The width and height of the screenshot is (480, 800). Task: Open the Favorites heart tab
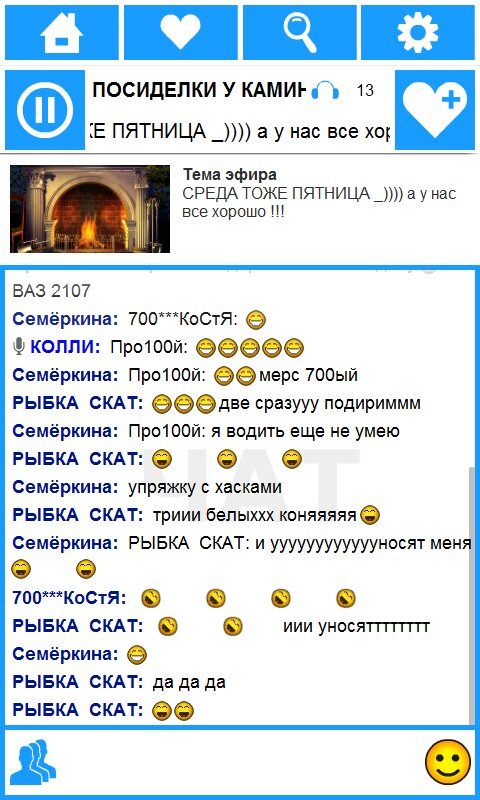[x=181, y=33]
